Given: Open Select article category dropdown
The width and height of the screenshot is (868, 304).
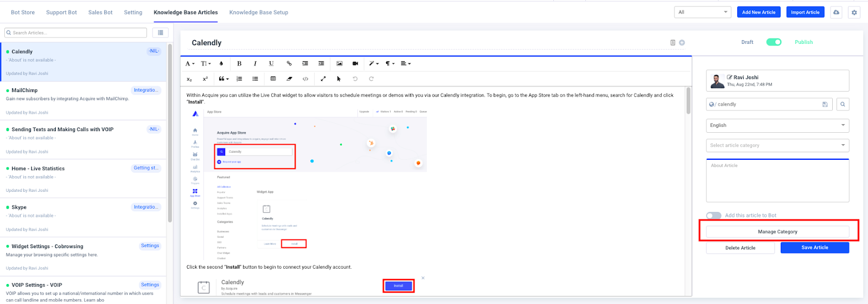Looking at the screenshot, I should pyautogui.click(x=777, y=145).
